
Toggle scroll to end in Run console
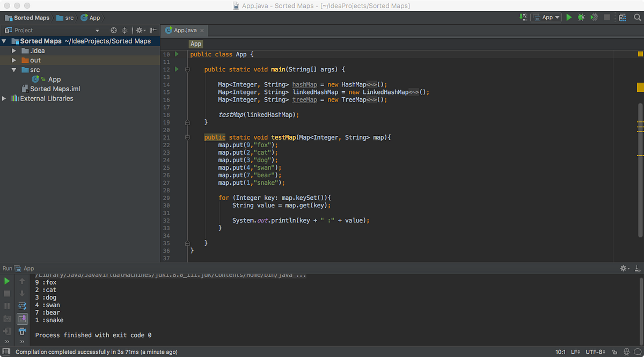[22, 319]
